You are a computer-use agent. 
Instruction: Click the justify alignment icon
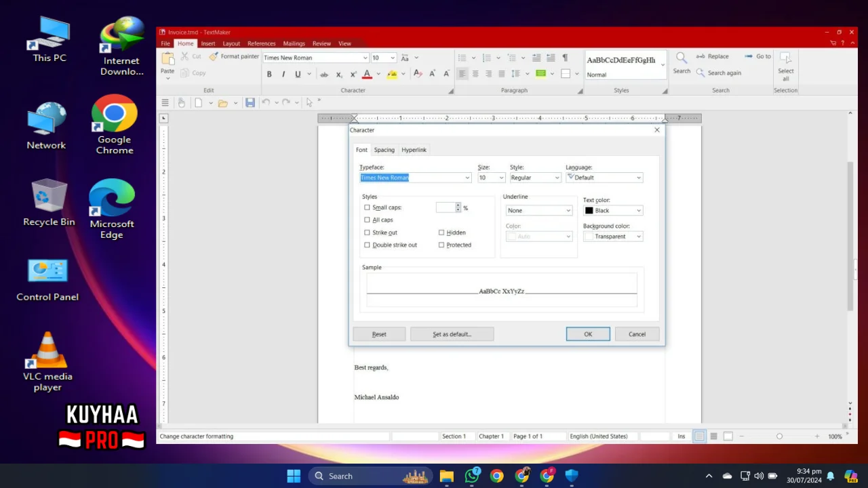[x=502, y=74]
